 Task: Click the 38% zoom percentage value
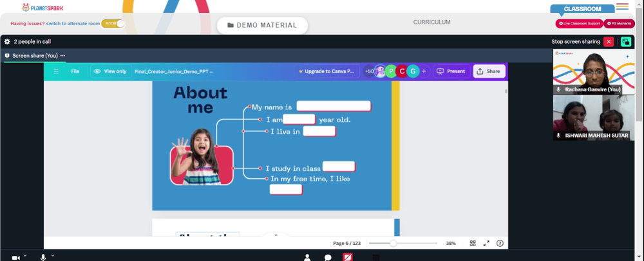451,244
